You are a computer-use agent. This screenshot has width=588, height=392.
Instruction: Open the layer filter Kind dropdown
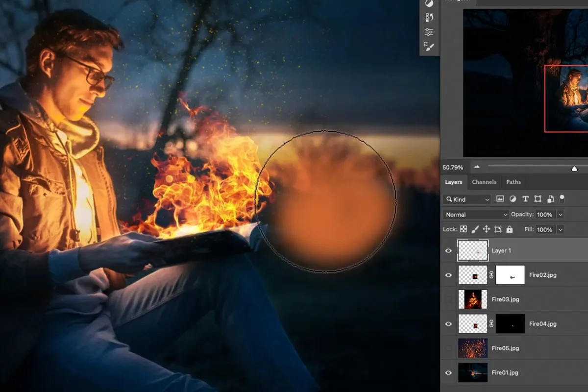click(x=466, y=199)
